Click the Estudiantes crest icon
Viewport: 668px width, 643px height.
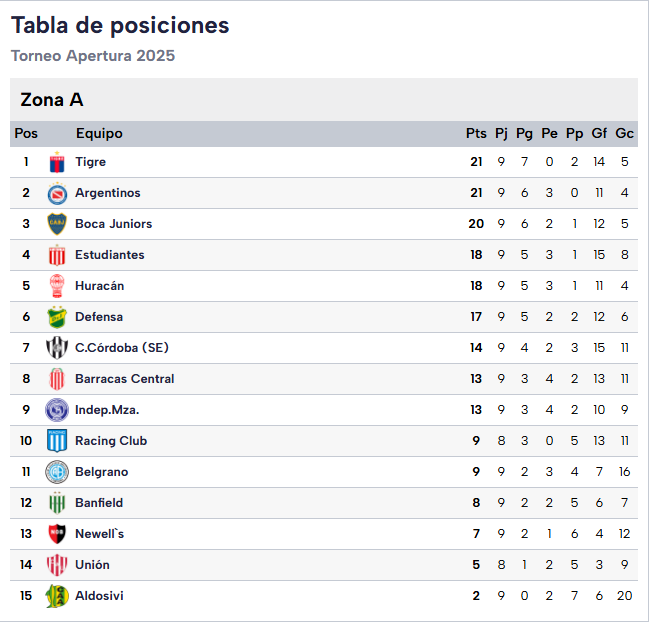point(57,255)
